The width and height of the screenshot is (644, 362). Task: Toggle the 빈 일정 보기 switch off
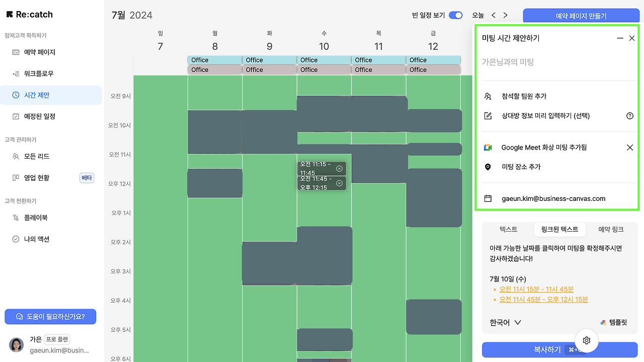click(x=455, y=15)
